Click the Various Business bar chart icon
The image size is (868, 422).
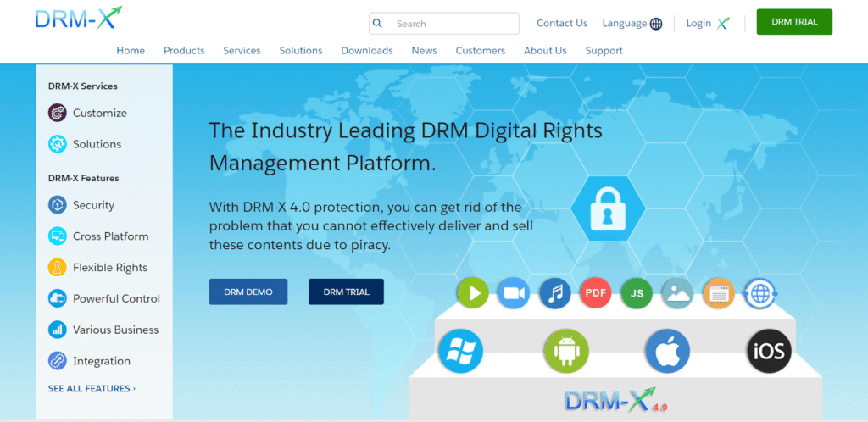[x=58, y=330]
